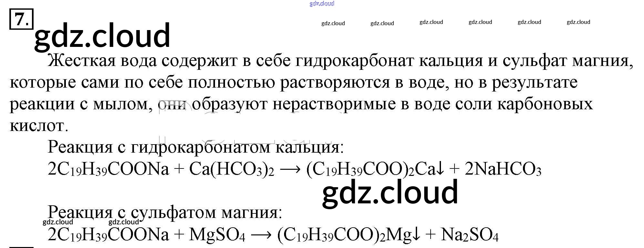Click Ca(HCO3)2 reagent in first equation
The image size is (644, 248).
pos(231,169)
